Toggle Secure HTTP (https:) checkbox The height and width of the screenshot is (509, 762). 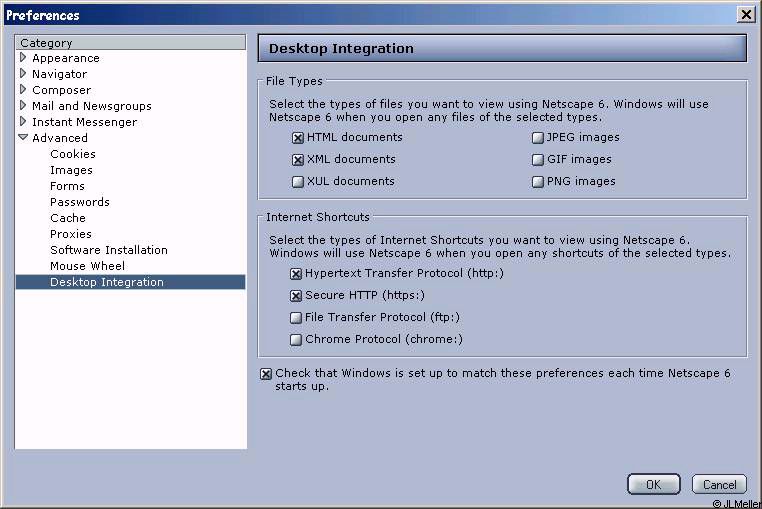click(x=296, y=296)
